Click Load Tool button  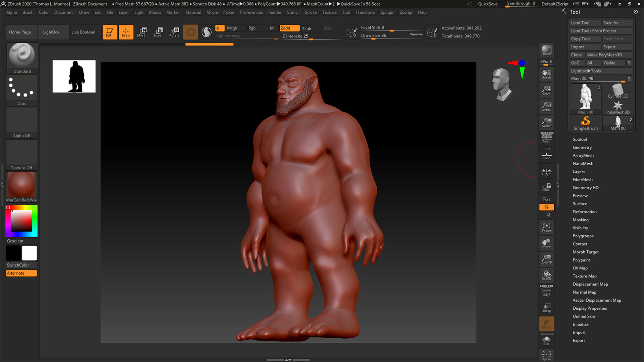tap(585, 23)
